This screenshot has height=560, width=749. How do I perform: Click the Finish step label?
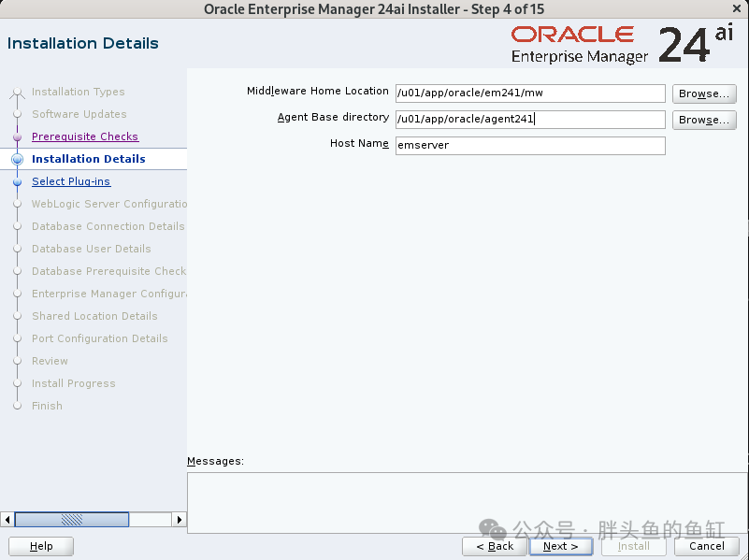(47, 406)
